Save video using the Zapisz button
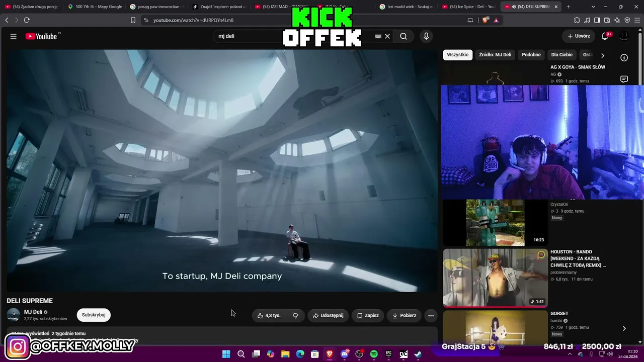The image size is (644, 362). pos(368,316)
